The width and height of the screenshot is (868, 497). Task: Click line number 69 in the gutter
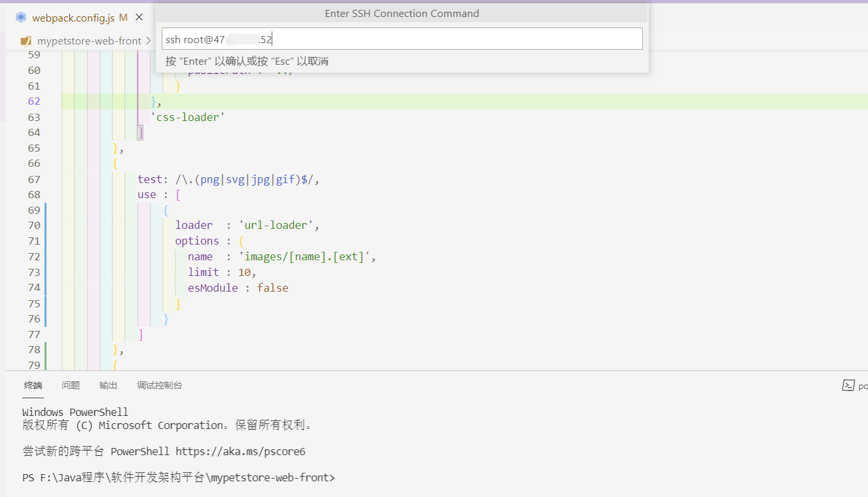[x=34, y=210]
